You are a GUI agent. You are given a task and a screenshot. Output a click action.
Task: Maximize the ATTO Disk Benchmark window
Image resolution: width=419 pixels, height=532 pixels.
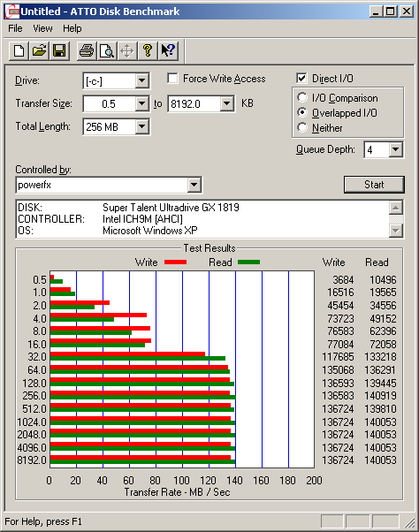(390, 11)
